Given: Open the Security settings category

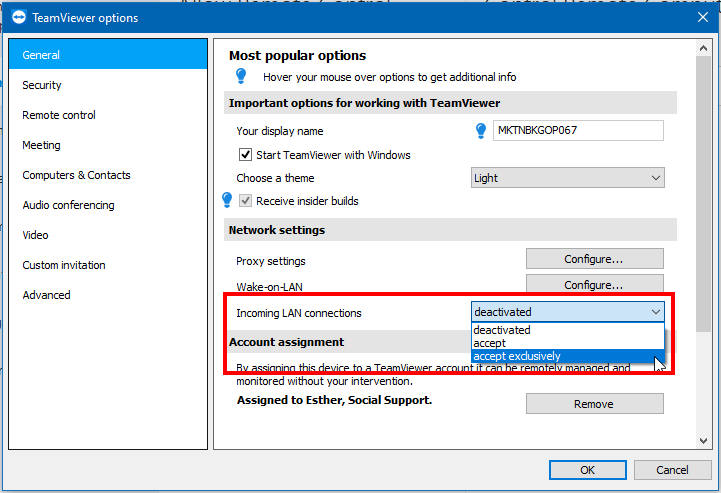Looking at the screenshot, I should click(x=42, y=85).
